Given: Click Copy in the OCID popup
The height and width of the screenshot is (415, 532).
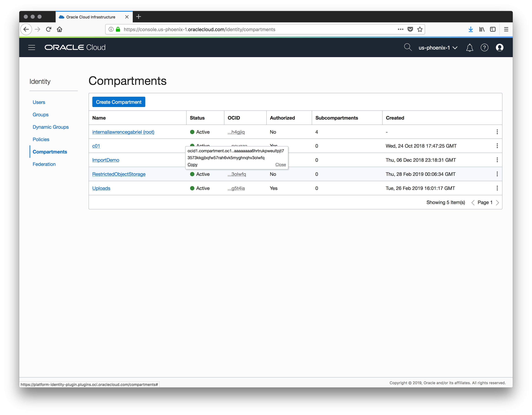Looking at the screenshot, I should click(192, 165).
